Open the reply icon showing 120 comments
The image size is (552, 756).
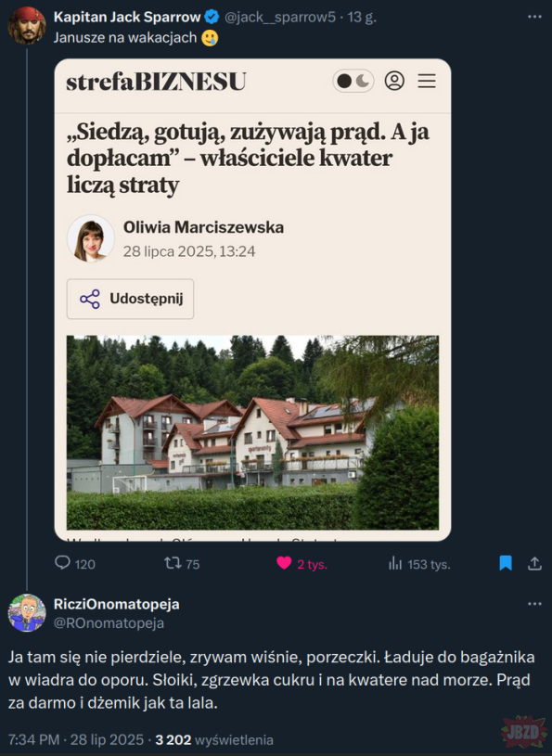(63, 563)
